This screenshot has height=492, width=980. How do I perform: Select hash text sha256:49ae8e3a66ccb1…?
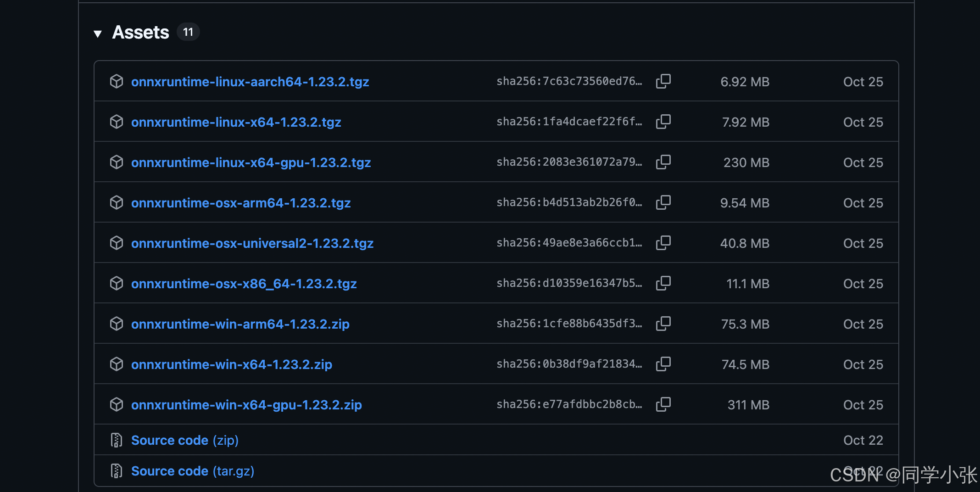tap(569, 243)
